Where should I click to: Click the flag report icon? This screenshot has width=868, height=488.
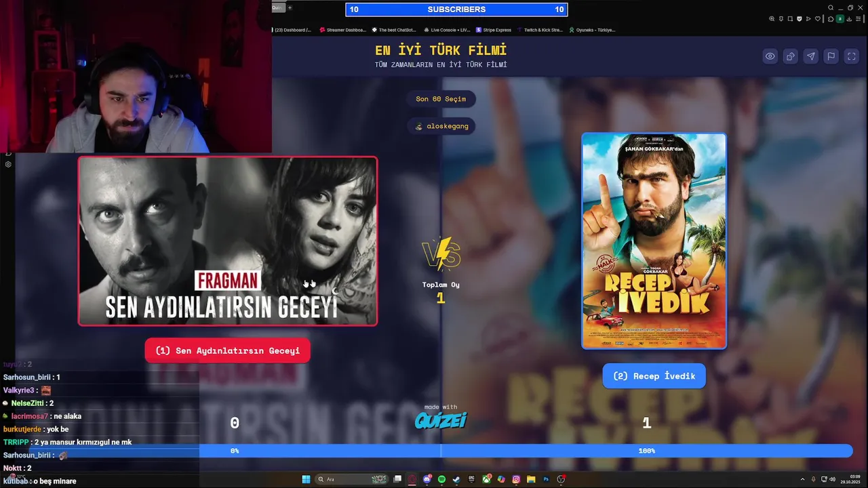tap(831, 56)
